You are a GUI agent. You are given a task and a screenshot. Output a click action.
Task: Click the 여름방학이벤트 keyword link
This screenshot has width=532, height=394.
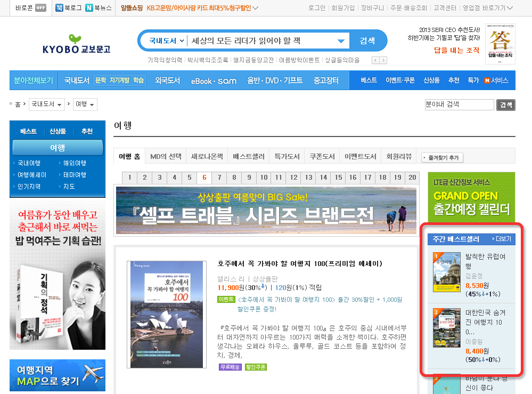pyautogui.click(x=299, y=60)
